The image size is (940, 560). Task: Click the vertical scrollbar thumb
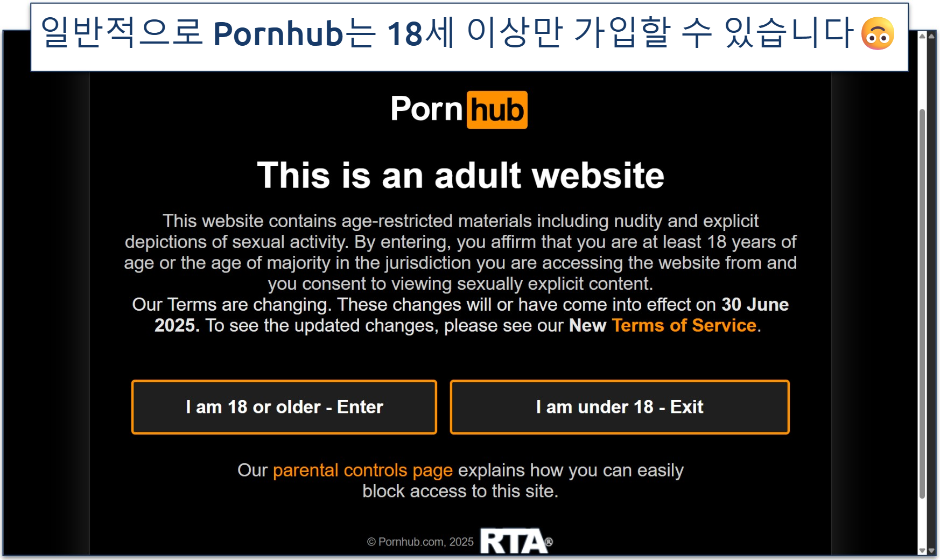[922, 304]
